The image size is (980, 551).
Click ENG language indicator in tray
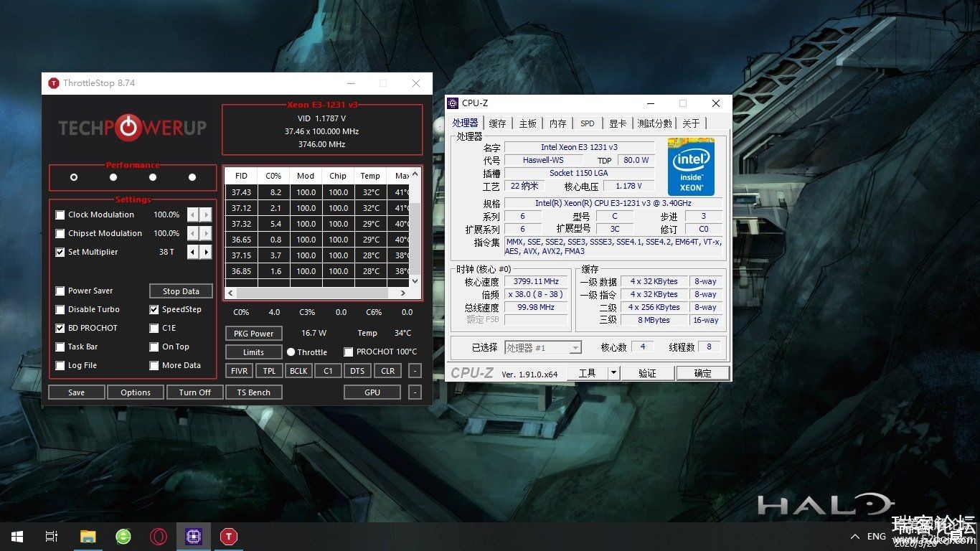(x=877, y=537)
